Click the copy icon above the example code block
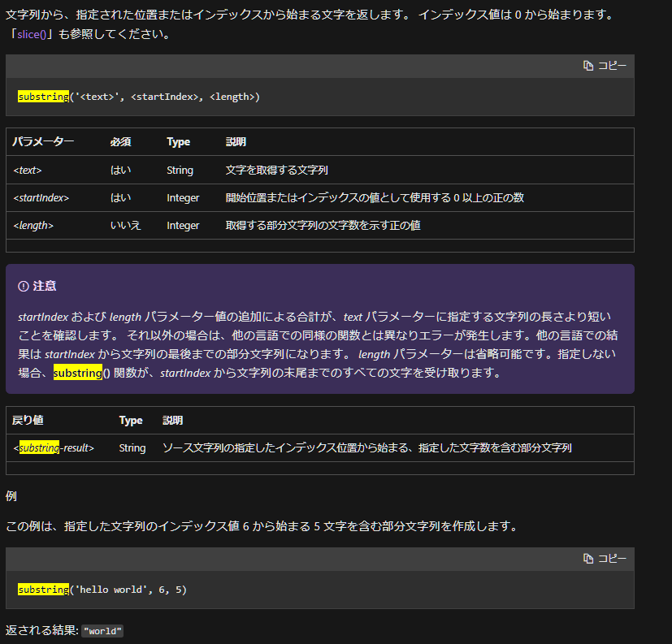 (x=587, y=559)
